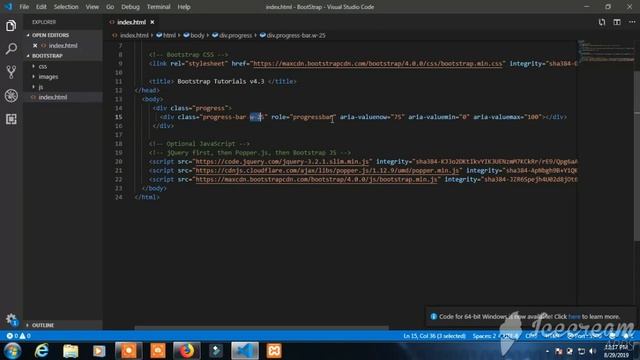
Task: Expand the js folder
Action: click(41, 87)
